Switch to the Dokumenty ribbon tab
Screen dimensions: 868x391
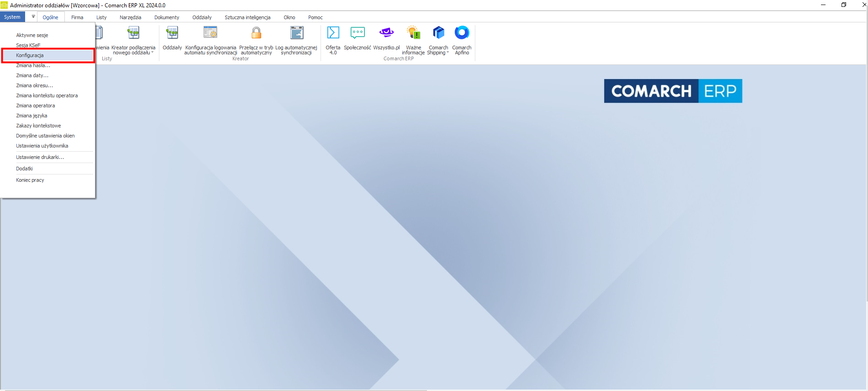tap(167, 17)
